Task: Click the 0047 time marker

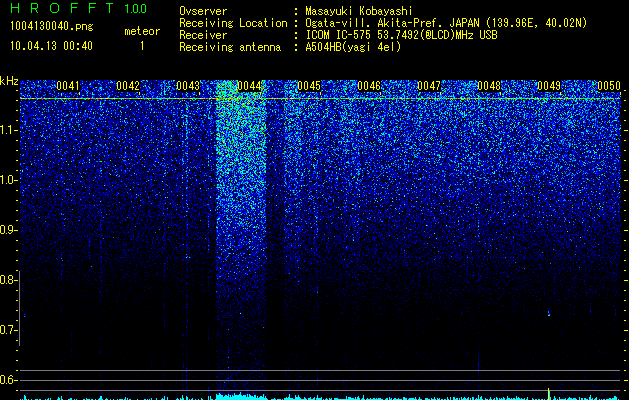Action: click(429, 86)
